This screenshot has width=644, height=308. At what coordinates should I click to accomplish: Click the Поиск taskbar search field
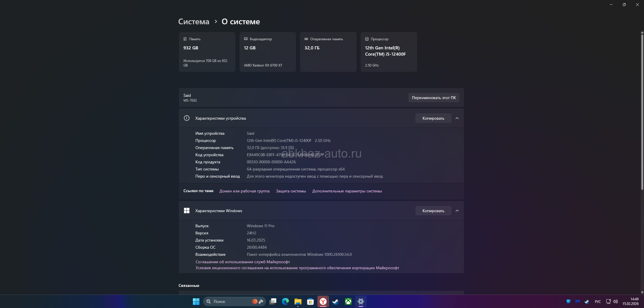point(228,302)
